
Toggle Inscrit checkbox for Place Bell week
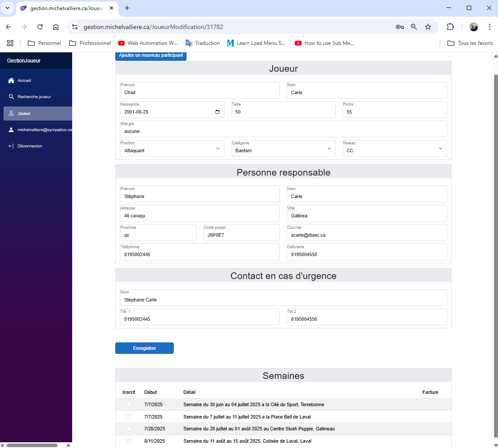click(128, 417)
